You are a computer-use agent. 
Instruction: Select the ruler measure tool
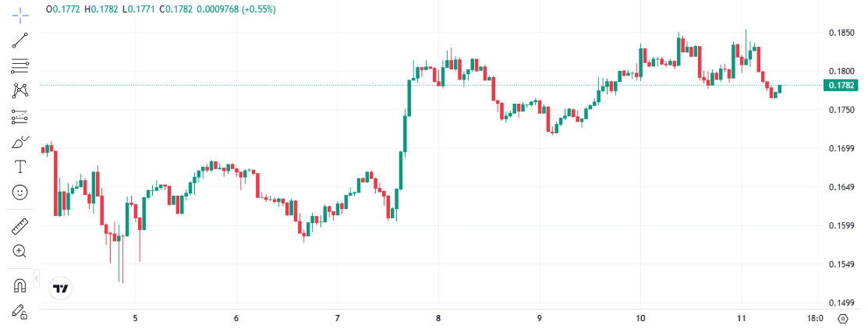click(x=20, y=227)
